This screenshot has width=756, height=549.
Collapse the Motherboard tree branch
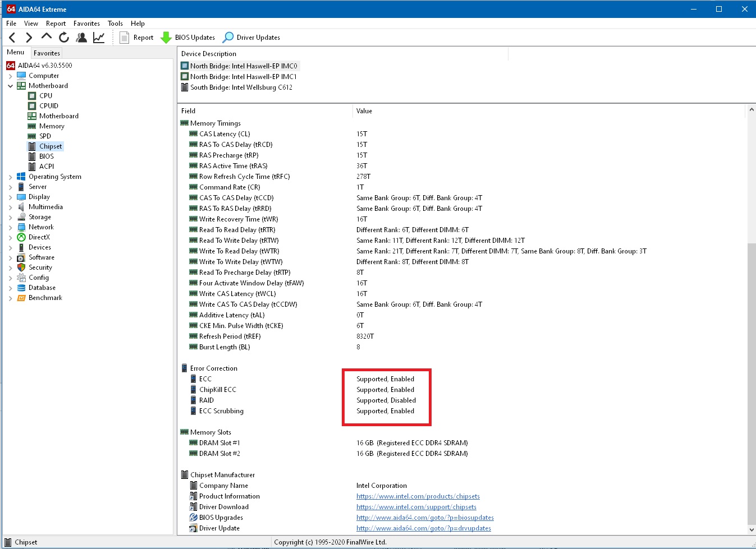10,86
